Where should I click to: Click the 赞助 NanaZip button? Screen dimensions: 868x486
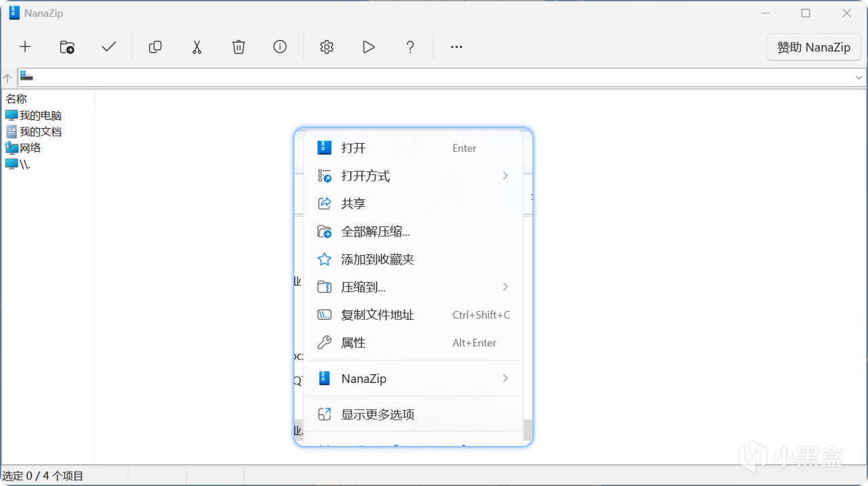pyautogui.click(x=814, y=47)
